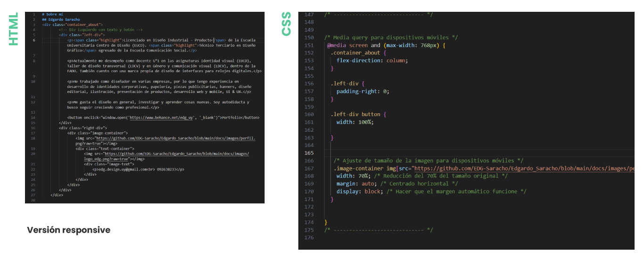
Task: Place cursor on 'Licenciado en Diseño Industrial' text
Action: pyautogui.click(x=156, y=40)
